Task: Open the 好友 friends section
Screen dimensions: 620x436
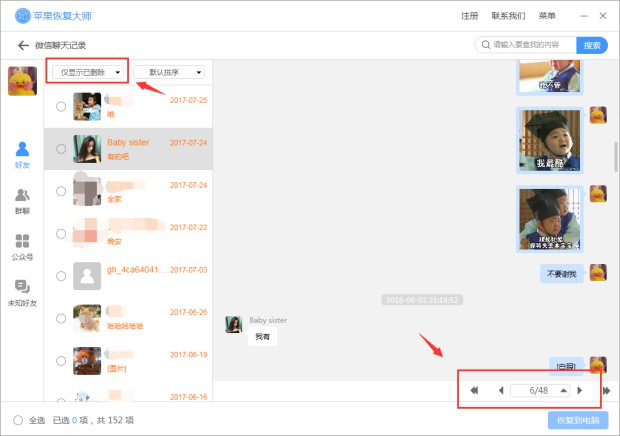Action: tap(22, 154)
